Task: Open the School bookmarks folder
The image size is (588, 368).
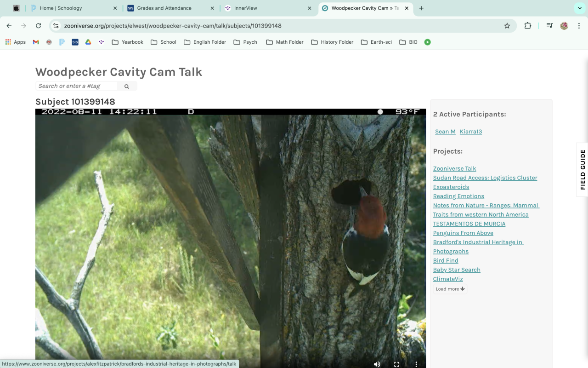Action: coord(163,42)
